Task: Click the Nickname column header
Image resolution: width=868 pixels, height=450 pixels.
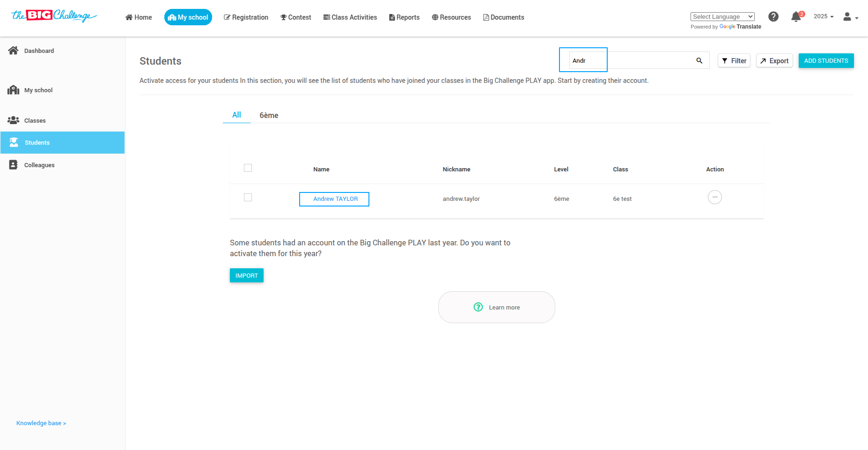Action: pyautogui.click(x=456, y=170)
